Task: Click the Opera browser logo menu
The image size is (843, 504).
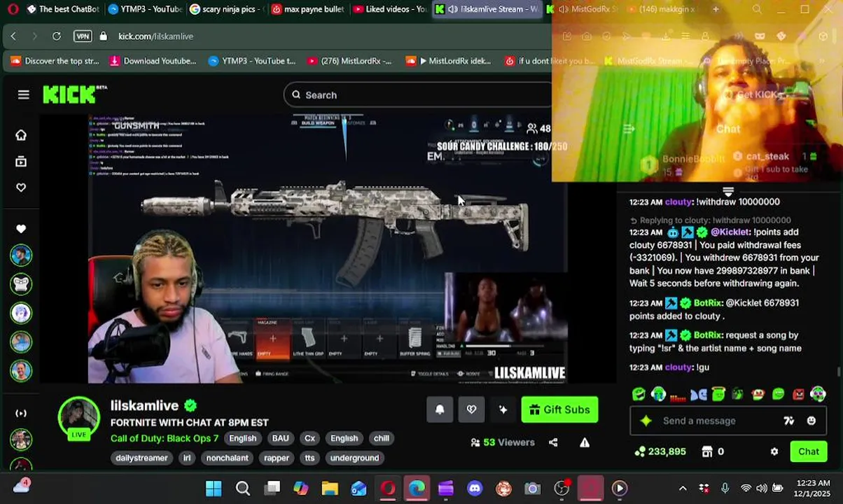Action: 13,9
